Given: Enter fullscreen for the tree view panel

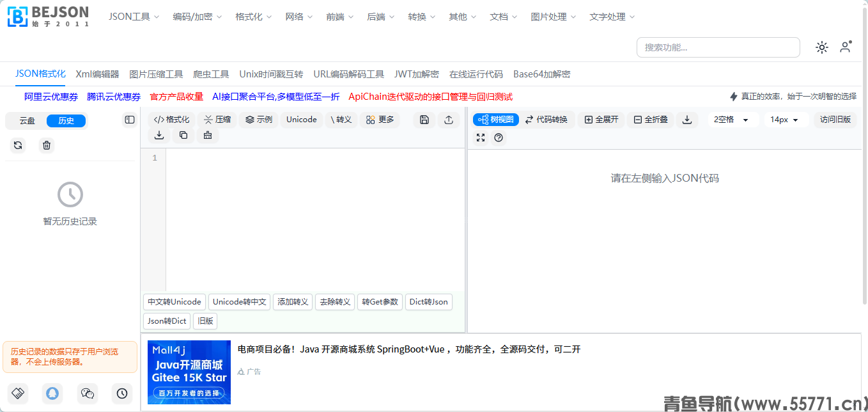Looking at the screenshot, I should pos(481,138).
